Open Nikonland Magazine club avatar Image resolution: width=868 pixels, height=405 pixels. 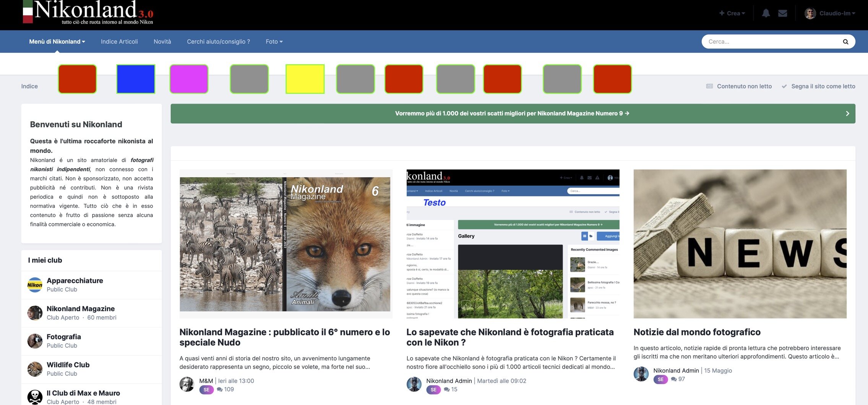point(35,313)
